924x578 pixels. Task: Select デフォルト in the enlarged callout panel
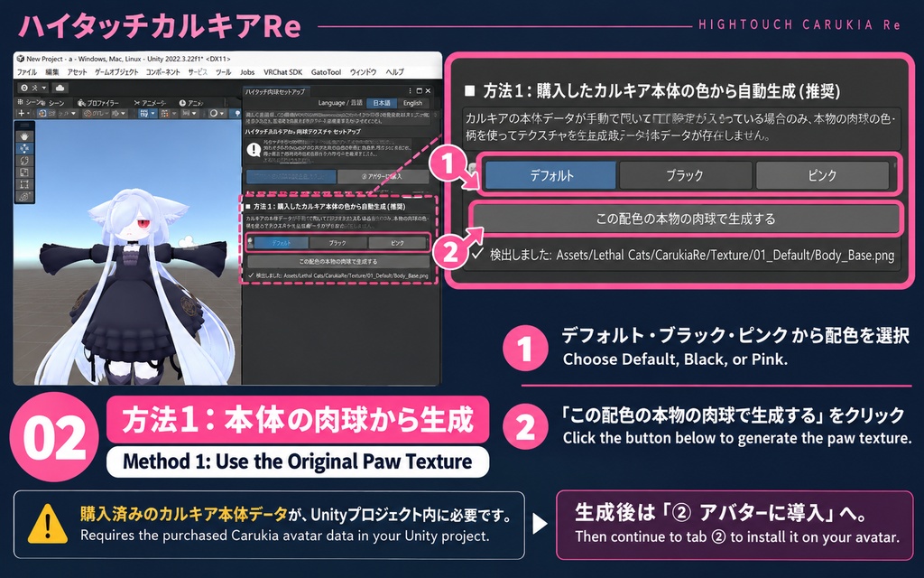point(551,175)
